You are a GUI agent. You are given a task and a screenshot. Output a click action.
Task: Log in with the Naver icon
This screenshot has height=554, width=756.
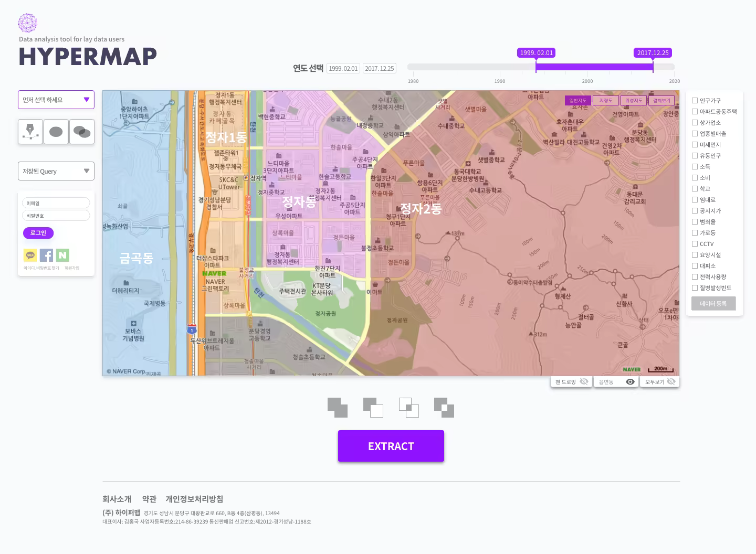tap(62, 255)
